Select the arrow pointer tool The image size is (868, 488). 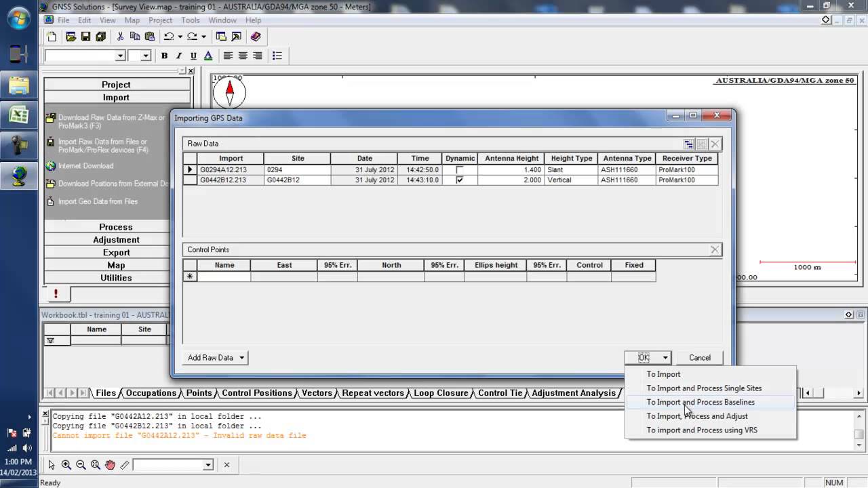pos(52,465)
